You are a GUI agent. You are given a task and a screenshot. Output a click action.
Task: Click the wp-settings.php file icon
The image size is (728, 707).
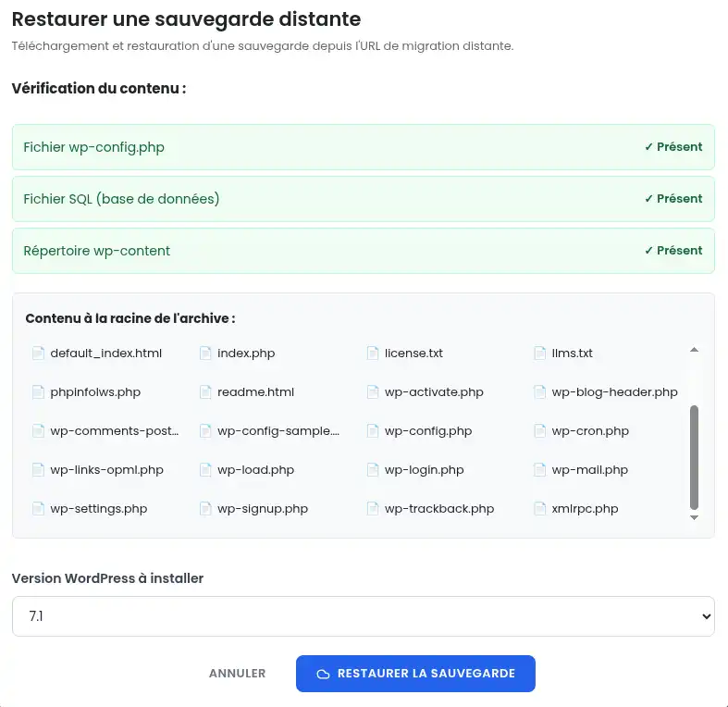click(x=38, y=509)
